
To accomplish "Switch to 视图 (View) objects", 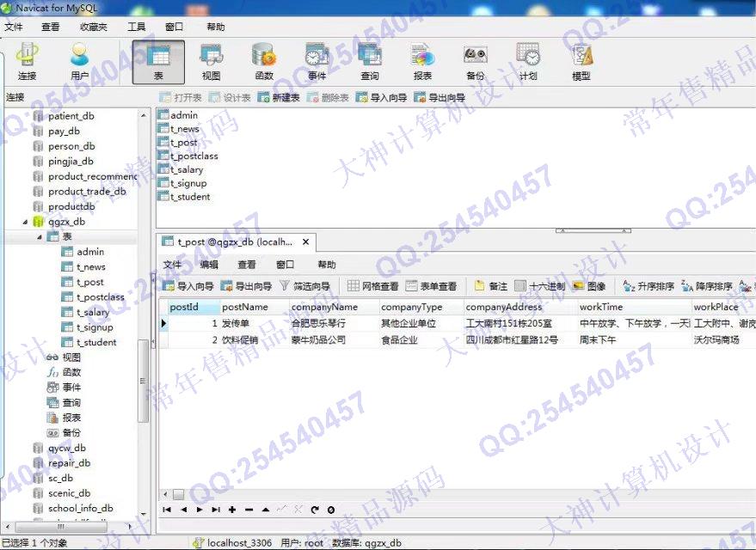I will click(211, 62).
